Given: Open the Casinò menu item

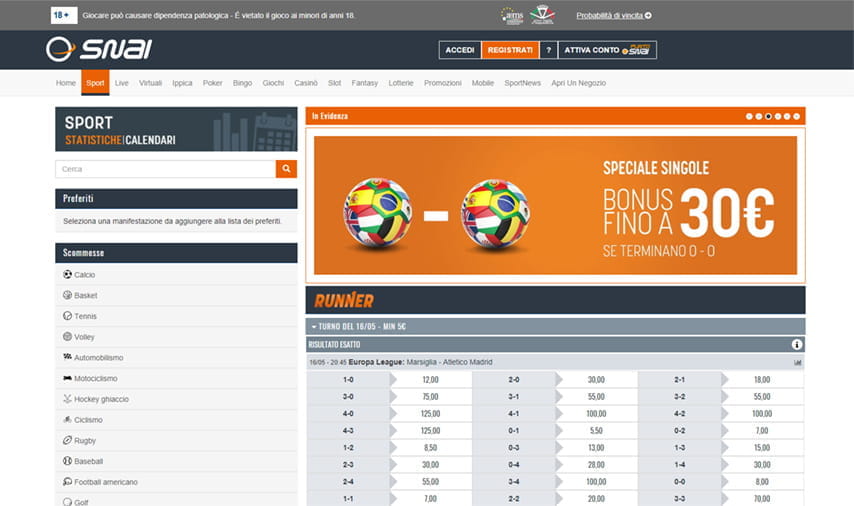Looking at the screenshot, I should coord(306,83).
